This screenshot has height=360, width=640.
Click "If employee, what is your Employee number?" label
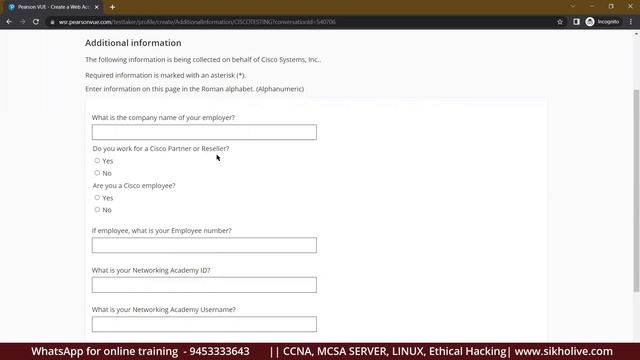click(162, 231)
